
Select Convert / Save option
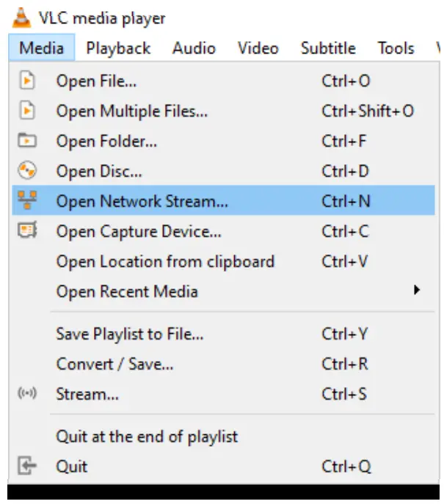(x=114, y=364)
